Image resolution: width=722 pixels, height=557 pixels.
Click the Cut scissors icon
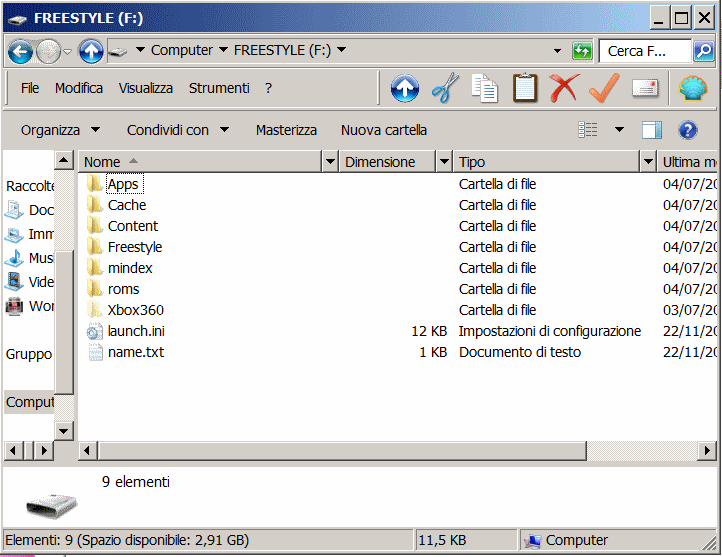point(445,87)
